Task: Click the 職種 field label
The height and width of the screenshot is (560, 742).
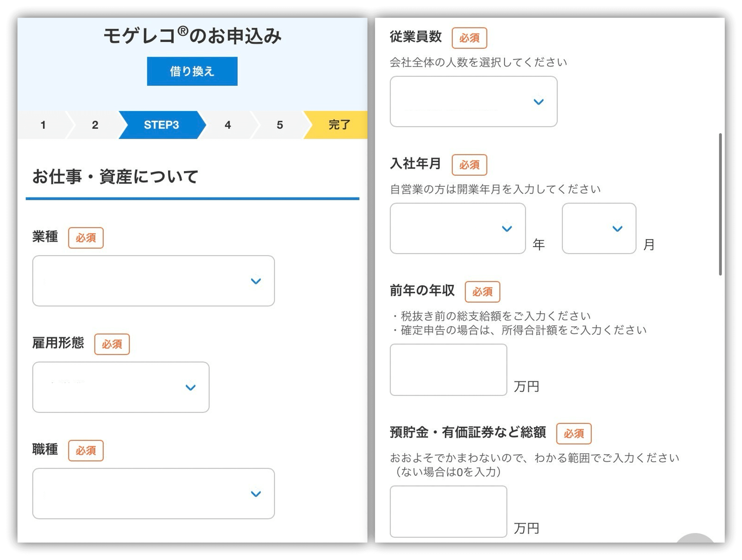Action: 45,449
